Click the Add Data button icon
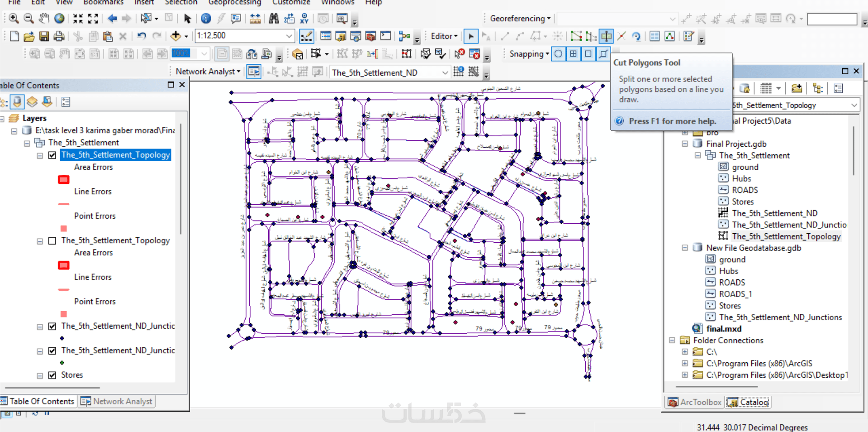This screenshot has height=432, width=868. (175, 36)
